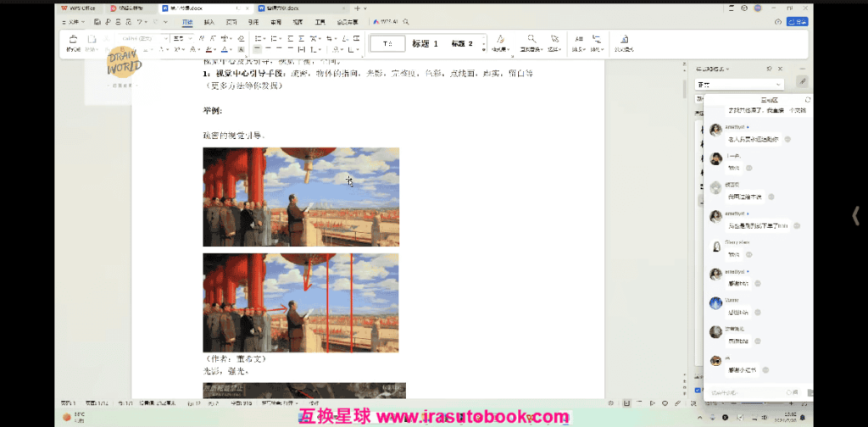Pick the text highlight color swatch
The height and width of the screenshot is (427, 868).
[209, 49]
